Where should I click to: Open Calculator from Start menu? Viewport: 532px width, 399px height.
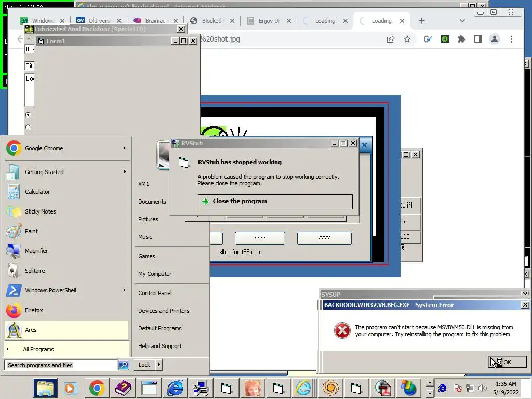click(x=66, y=192)
